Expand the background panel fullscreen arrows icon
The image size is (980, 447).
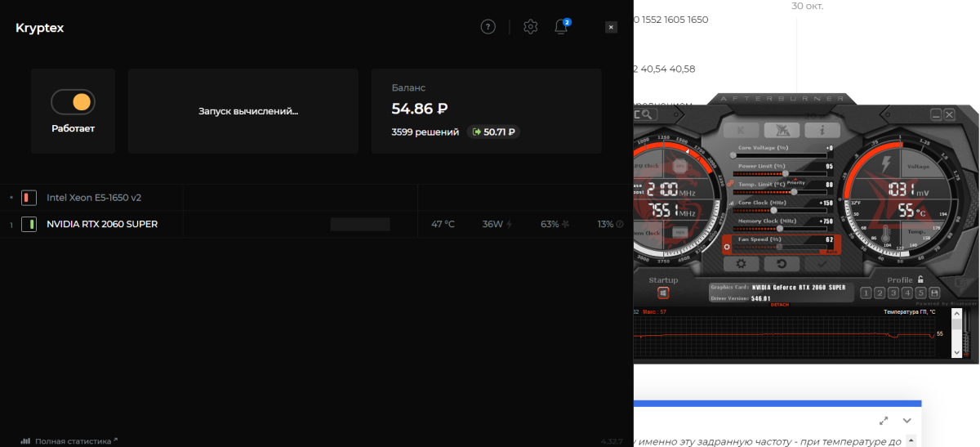884,420
